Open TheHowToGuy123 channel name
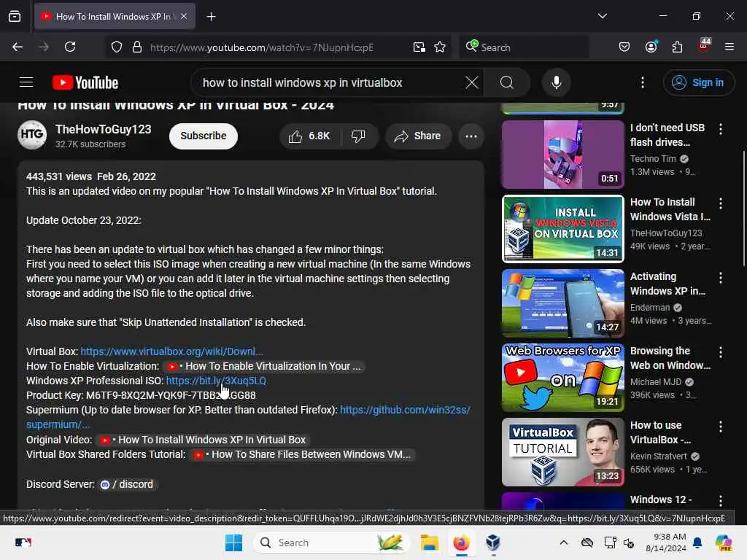 [104, 129]
